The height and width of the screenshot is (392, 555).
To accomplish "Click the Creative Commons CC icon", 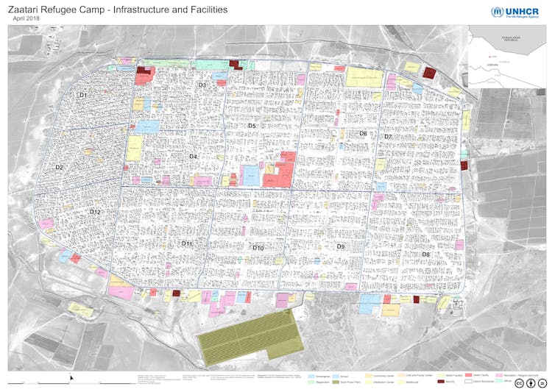I will [520, 382].
